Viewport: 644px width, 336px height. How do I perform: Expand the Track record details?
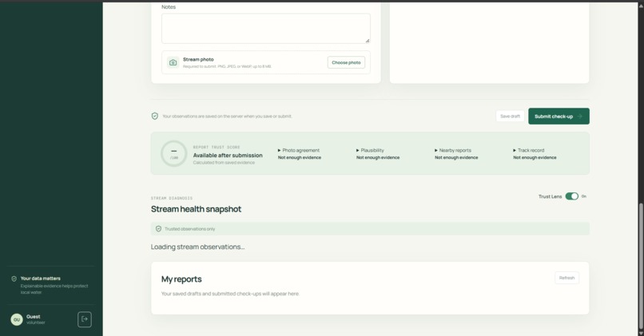[x=529, y=151]
